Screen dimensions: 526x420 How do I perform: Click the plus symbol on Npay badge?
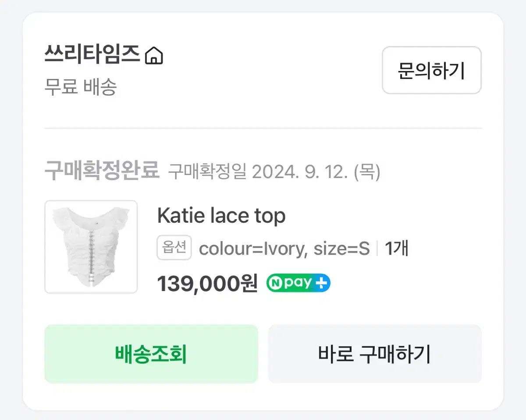tap(322, 284)
